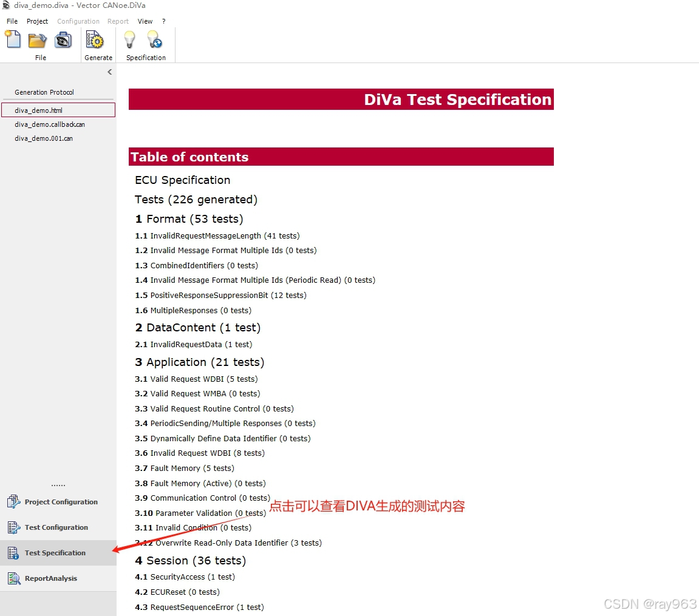699x616 pixels.
Task: Open 3.8 Fault Memory (Active) link
Action: 200,483
